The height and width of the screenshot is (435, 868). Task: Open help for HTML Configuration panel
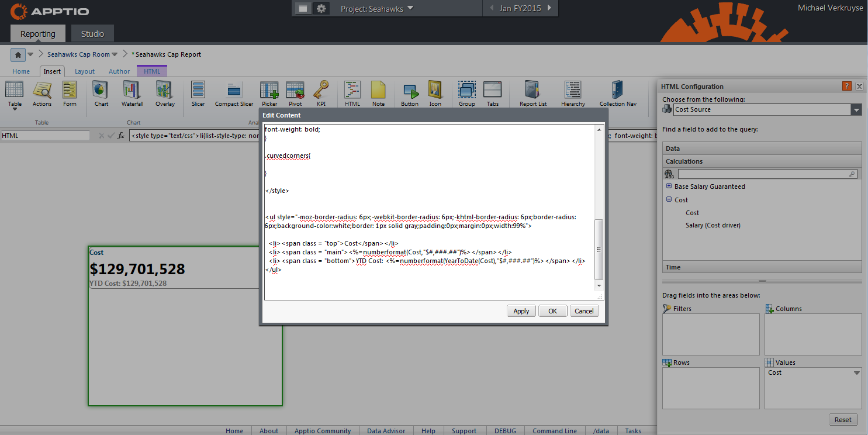tap(846, 86)
